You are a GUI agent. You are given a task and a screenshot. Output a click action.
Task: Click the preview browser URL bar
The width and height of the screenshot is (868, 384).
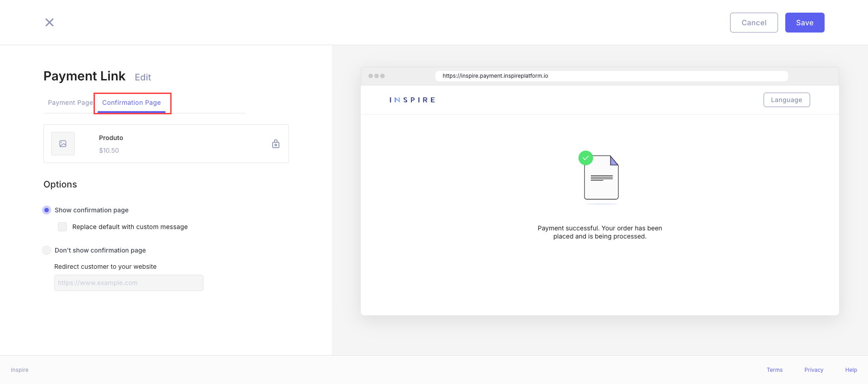pos(611,76)
